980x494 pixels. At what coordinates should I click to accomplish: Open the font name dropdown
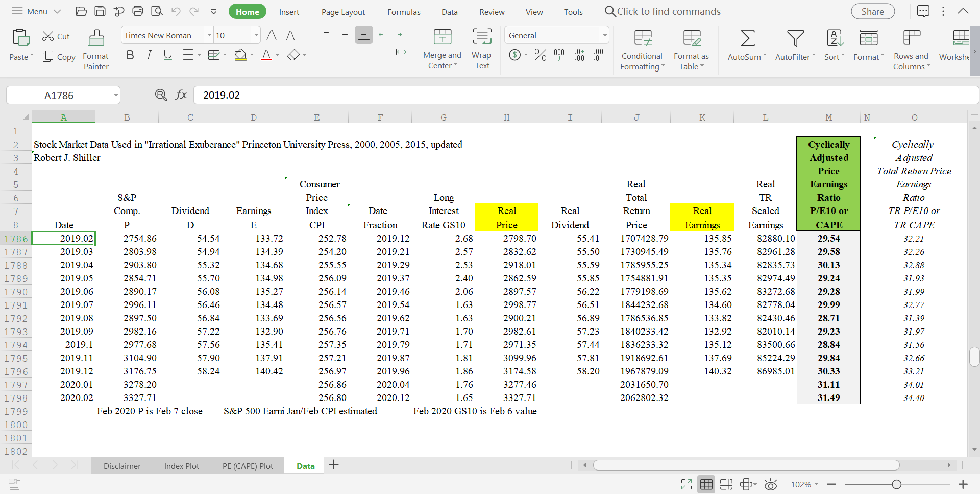pos(209,35)
